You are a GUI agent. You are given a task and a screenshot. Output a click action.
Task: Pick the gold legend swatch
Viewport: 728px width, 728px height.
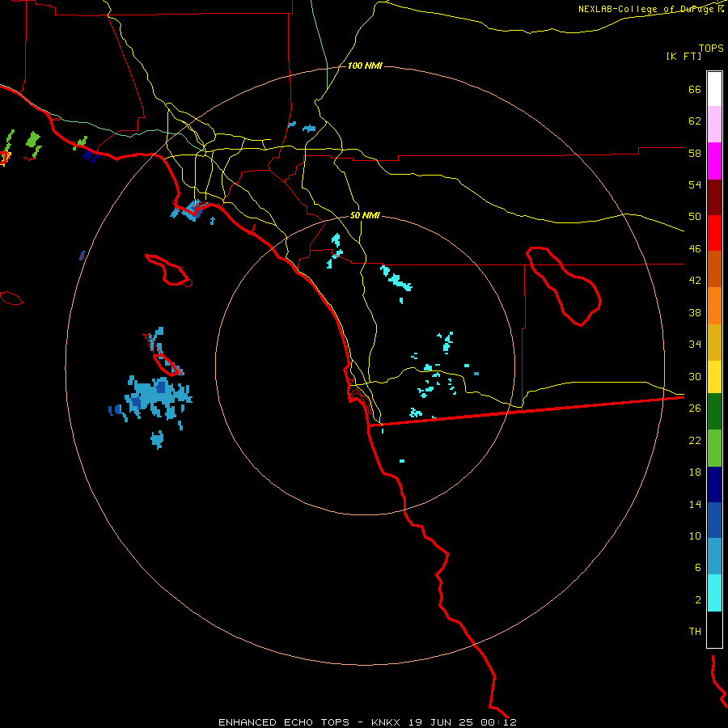tap(714, 342)
